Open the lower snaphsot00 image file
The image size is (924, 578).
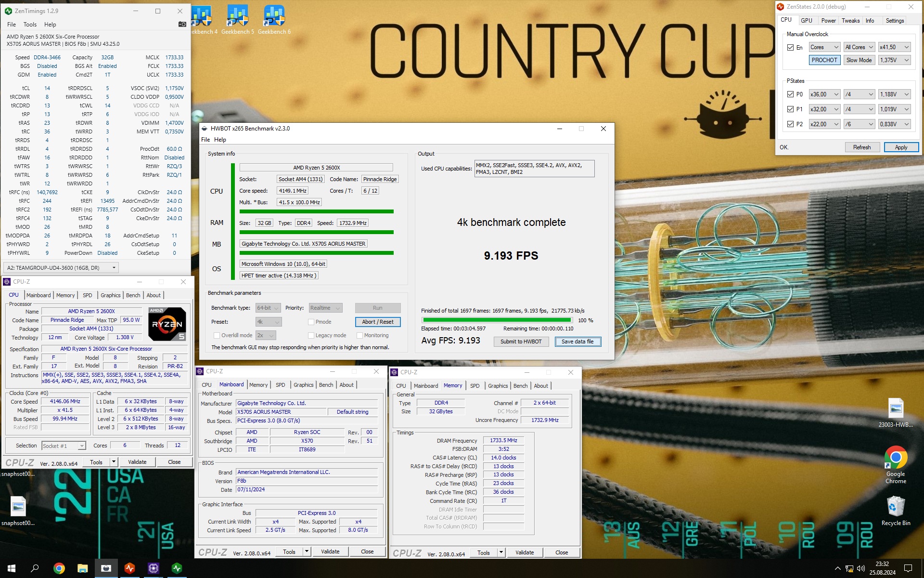pyautogui.click(x=18, y=511)
